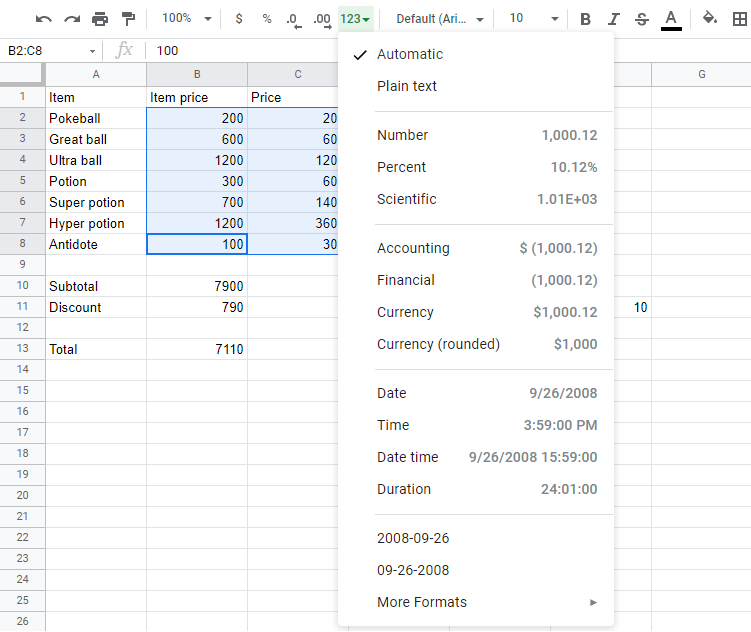Image resolution: width=751 pixels, height=632 pixels.
Task: Toggle Strikethrough text formatting
Action: 641,19
